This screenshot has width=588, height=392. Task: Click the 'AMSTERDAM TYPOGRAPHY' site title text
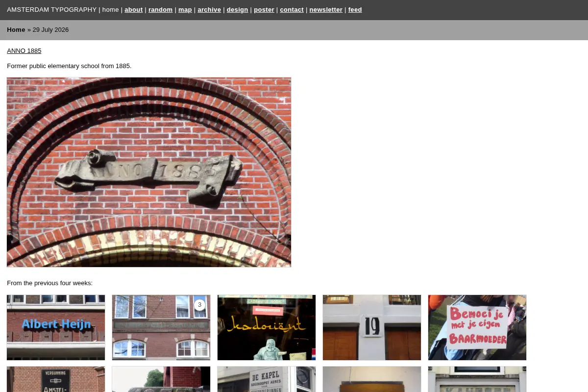point(51,10)
